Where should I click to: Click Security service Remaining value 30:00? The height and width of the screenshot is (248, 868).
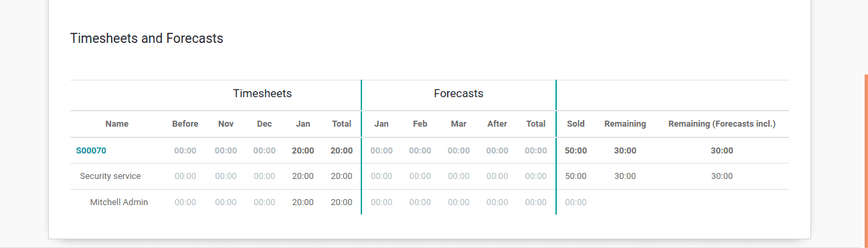[x=625, y=176]
